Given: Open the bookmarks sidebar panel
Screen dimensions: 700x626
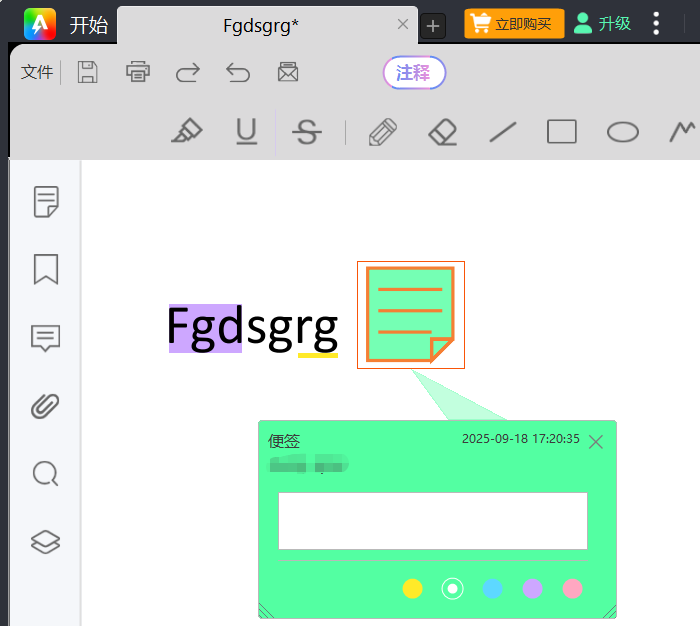Looking at the screenshot, I should [x=46, y=269].
